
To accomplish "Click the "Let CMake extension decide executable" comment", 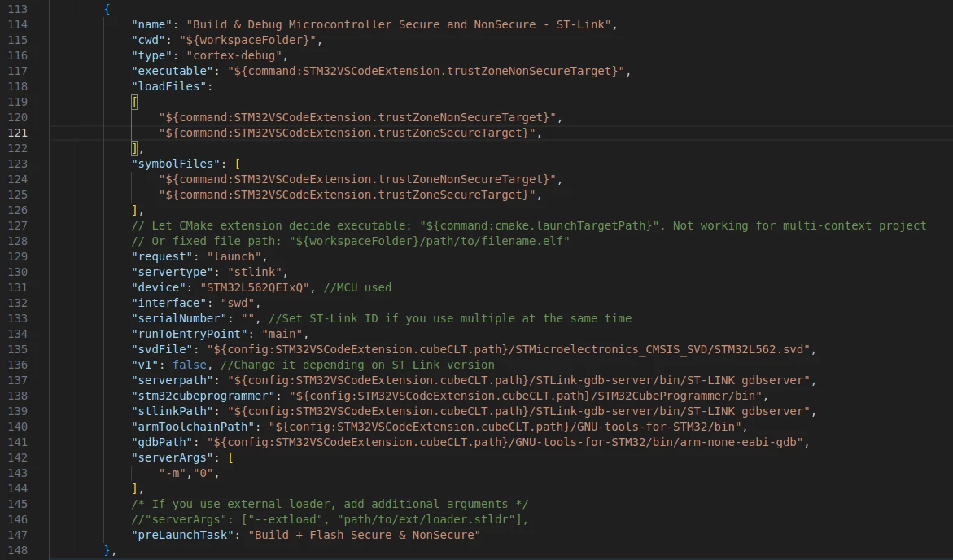I will [529, 225].
